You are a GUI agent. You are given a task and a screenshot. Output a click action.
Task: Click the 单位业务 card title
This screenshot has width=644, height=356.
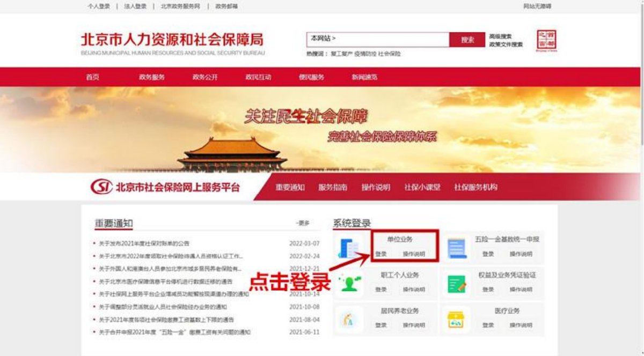coord(400,240)
